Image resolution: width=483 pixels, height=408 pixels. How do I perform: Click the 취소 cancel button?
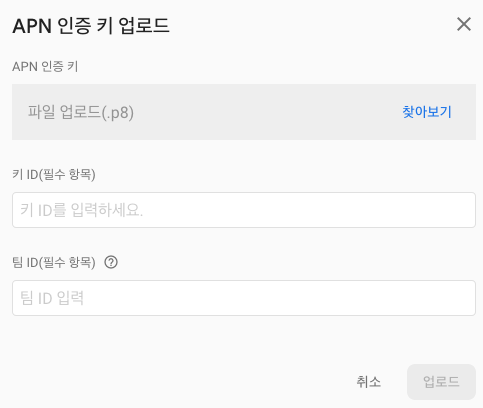pos(369,382)
